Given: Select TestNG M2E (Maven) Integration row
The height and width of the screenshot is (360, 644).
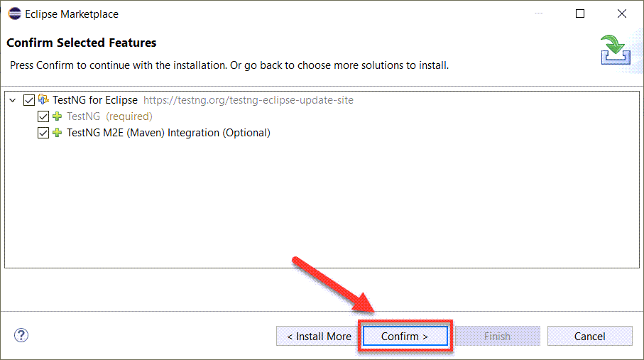Looking at the screenshot, I should point(168,133).
